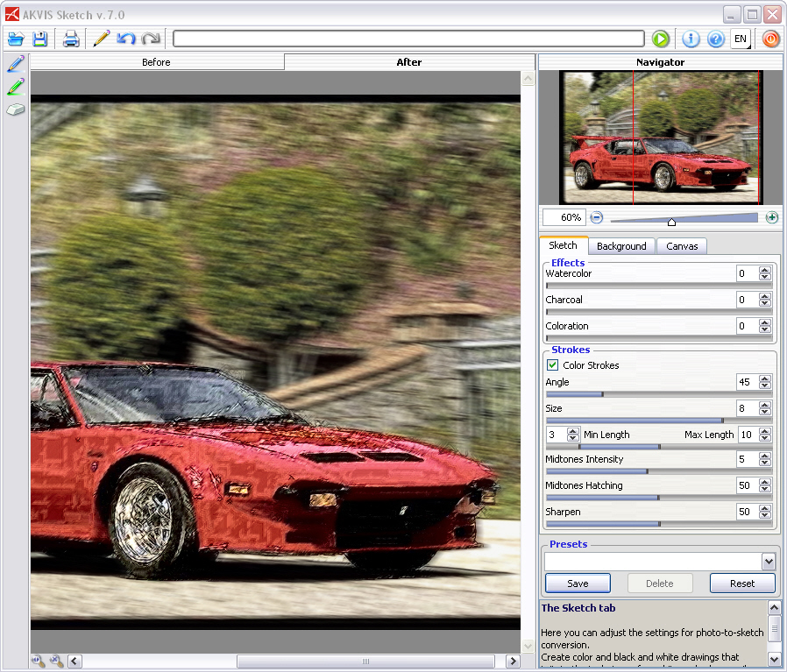
Task: Open program info with the 'i' icon
Action: [691, 39]
